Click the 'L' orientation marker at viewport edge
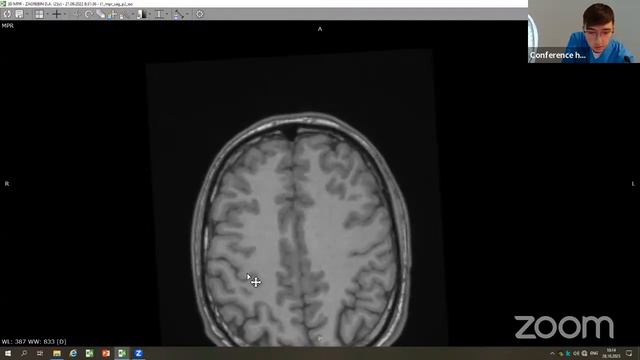Screen dimensions: 640x360 633,184
